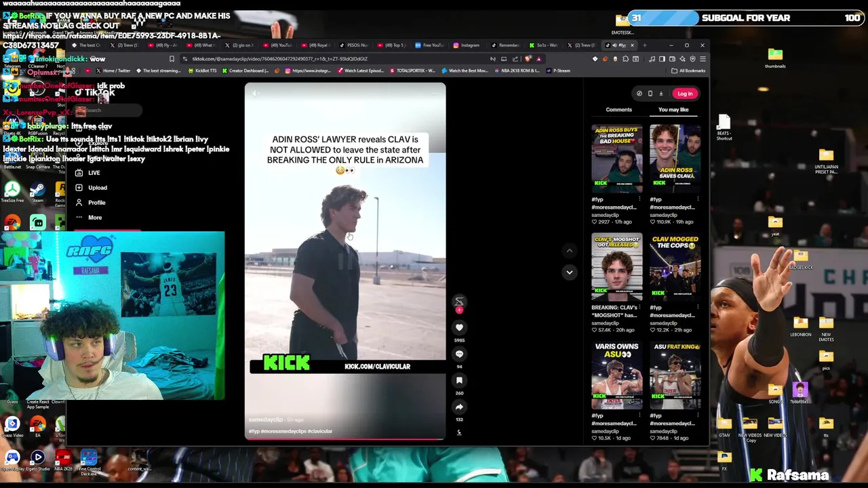Open the Get app phone icon
Image resolution: width=868 pixels, height=488 pixels.
pyautogui.click(x=650, y=94)
